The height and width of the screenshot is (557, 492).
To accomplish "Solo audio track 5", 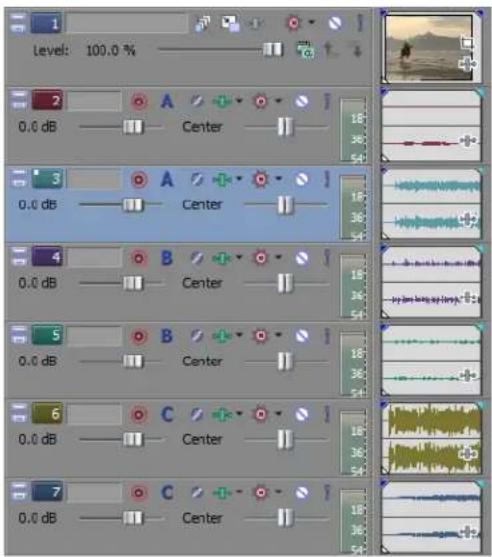I will click(327, 336).
